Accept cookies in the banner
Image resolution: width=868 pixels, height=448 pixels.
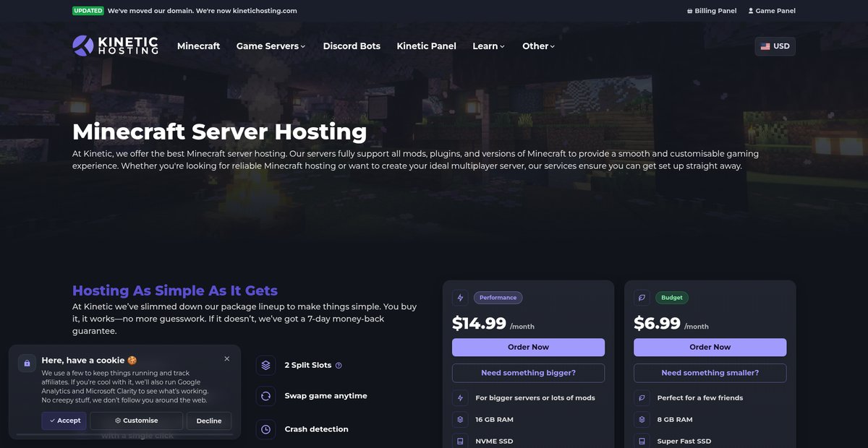pyautogui.click(x=64, y=421)
